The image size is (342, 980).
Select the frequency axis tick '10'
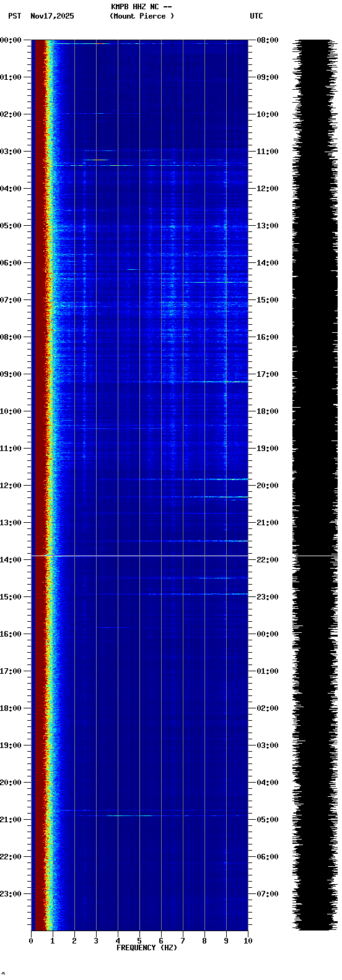click(x=248, y=941)
